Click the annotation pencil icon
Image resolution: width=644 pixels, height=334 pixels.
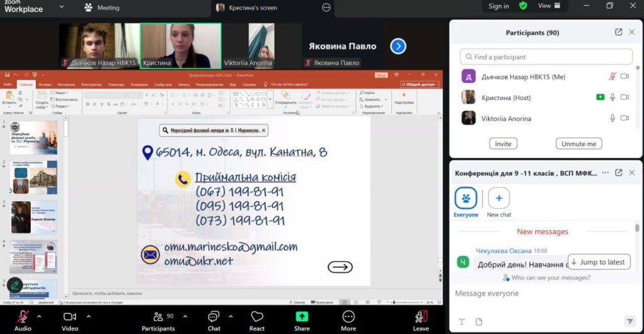[x=15, y=286]
